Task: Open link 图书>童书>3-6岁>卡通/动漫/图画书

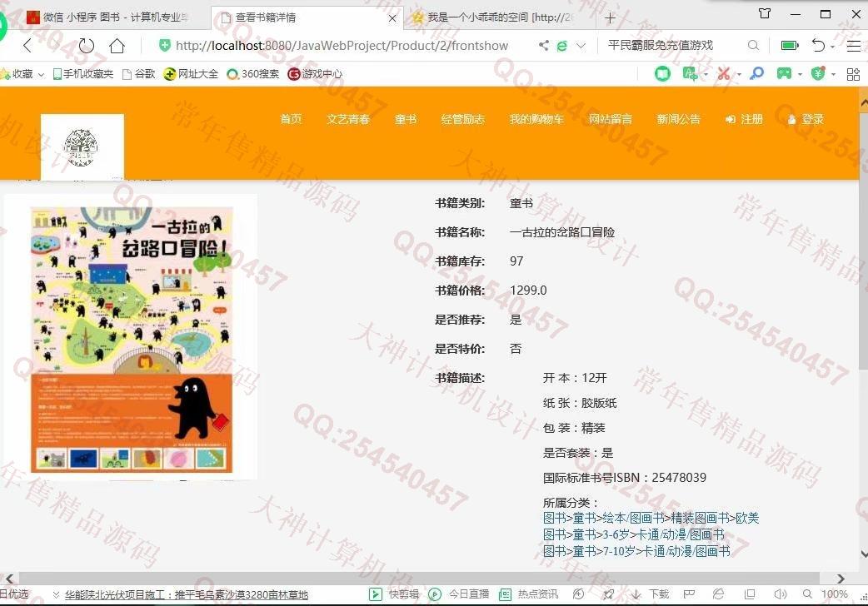Action: (633, 534)
